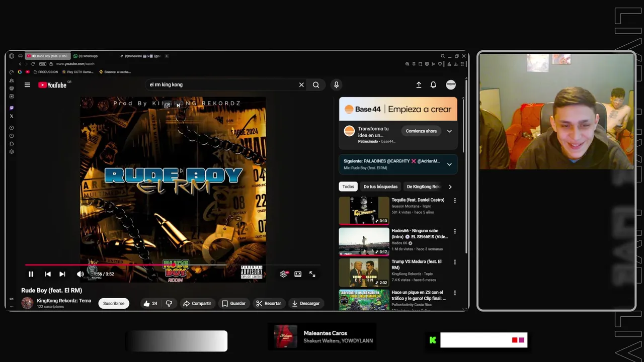Open X in the Opera GX sidebar

12,116
